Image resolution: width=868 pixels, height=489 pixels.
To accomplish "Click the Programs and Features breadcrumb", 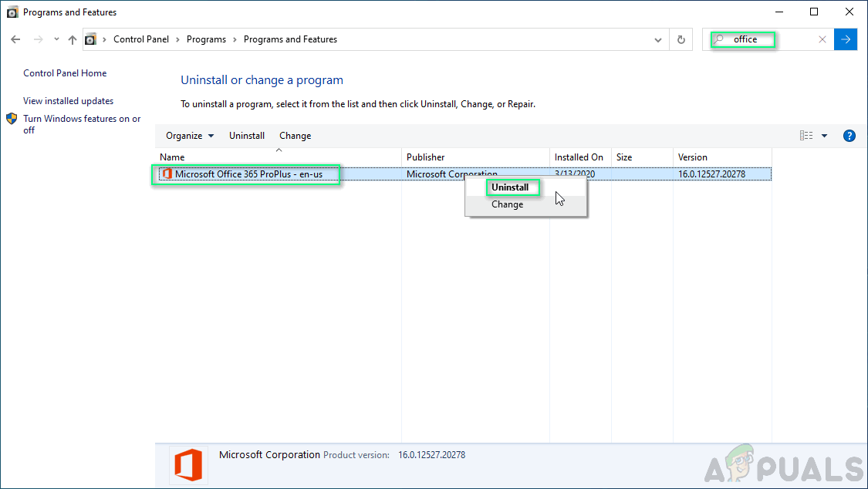I will pyautogui.click(x=291, y=39).
